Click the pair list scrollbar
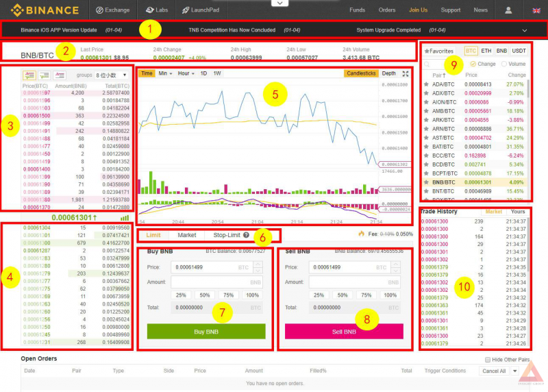Image resolution: width=548 pixels, height=392 pixels. [x=527, y=89]
